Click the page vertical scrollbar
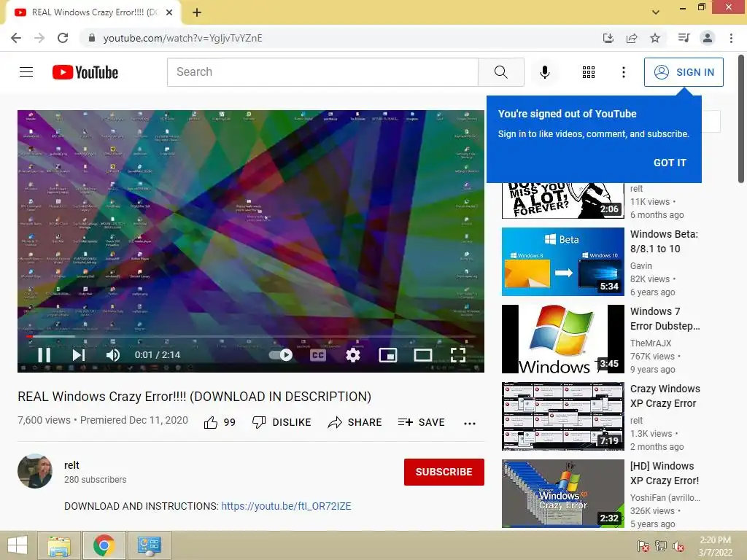Image resolution: width=747 pixels, height=560 pixels. (x=741, y=119)
